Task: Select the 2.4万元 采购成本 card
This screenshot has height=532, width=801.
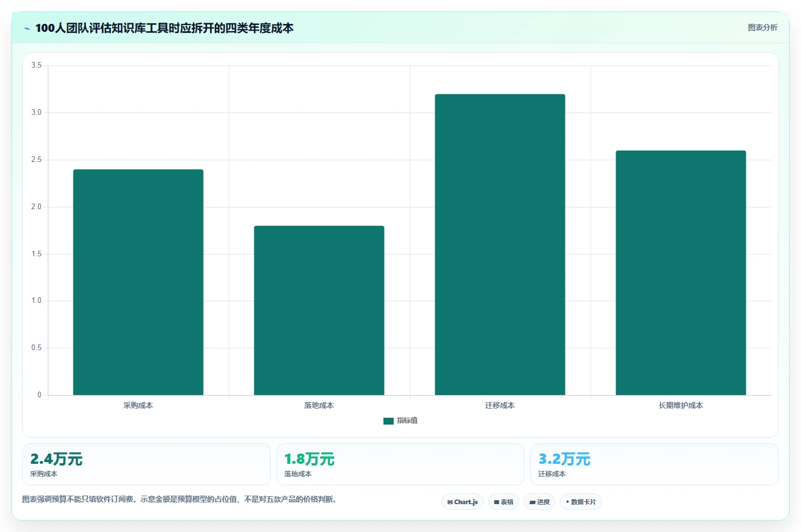Action: (146, 464)
